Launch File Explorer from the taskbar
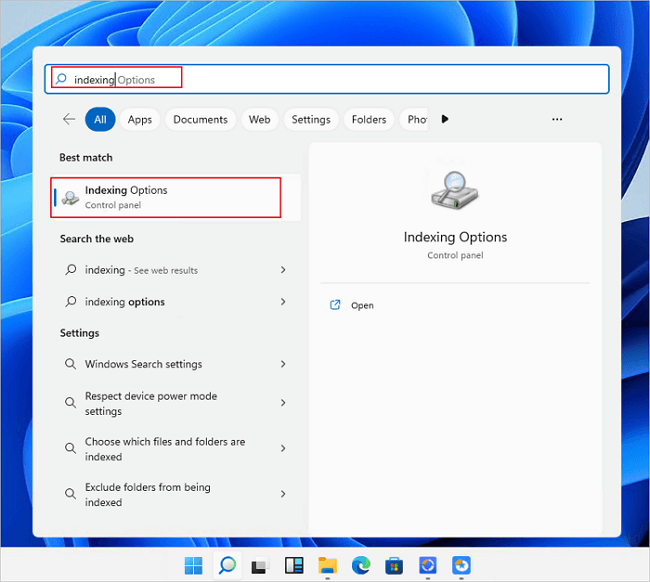 (x=327, y=565)
